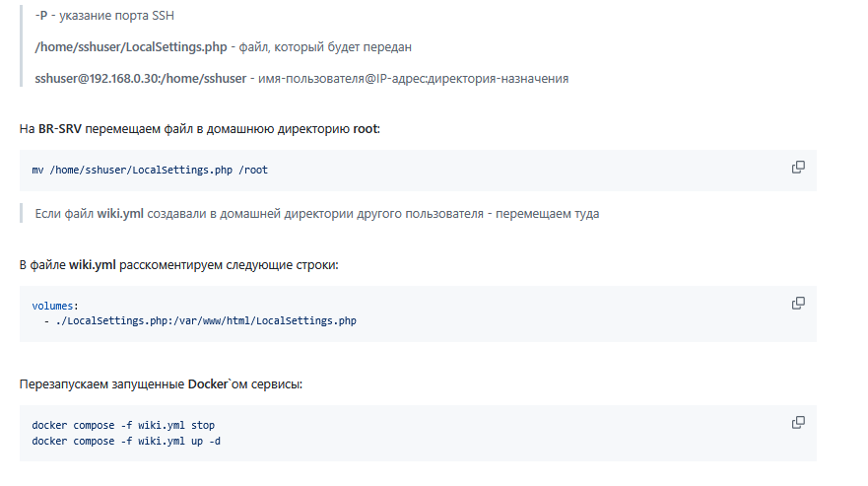Select the ./LocalSettings.php volume mapping line
The image size is (868, 486).
tap(200, 320)
